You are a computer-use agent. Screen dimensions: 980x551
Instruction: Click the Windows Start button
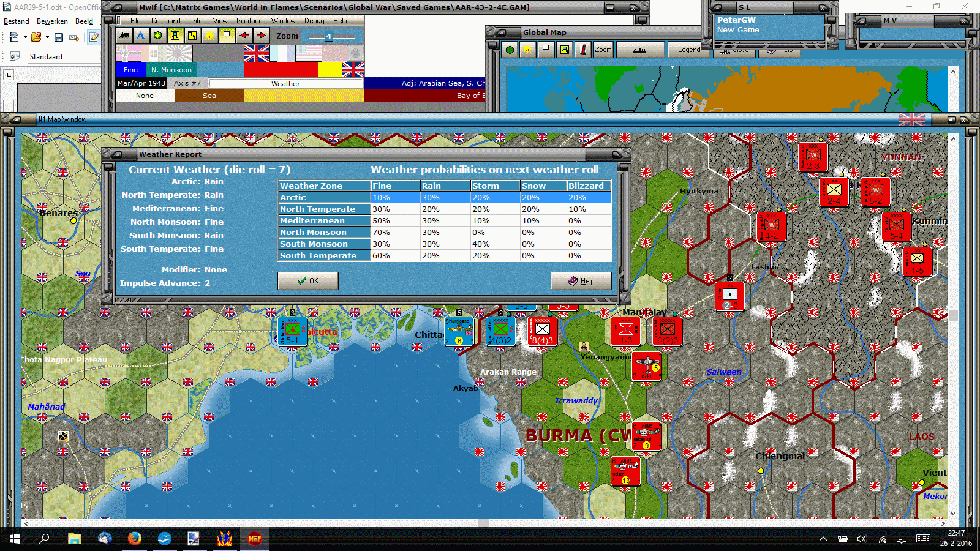point(15,539)
